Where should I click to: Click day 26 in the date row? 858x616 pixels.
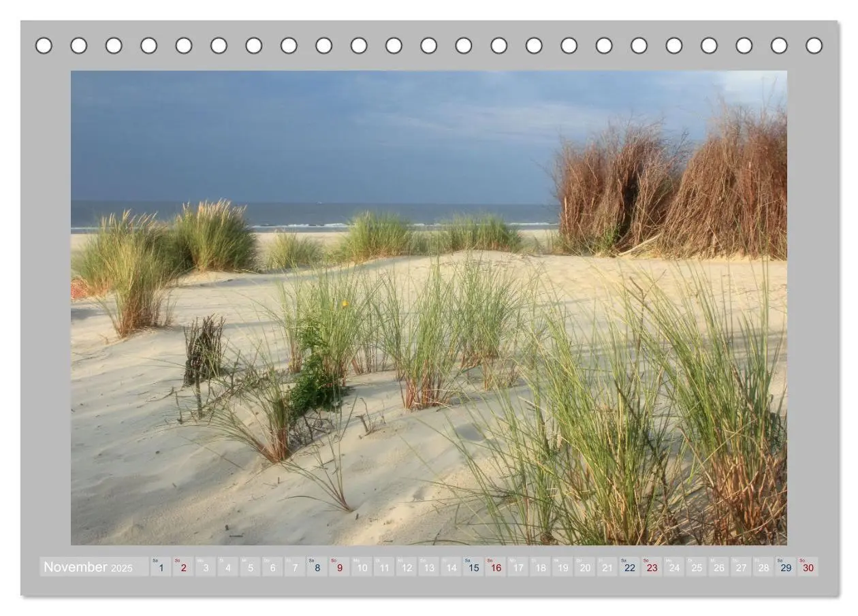coord(718,567)
